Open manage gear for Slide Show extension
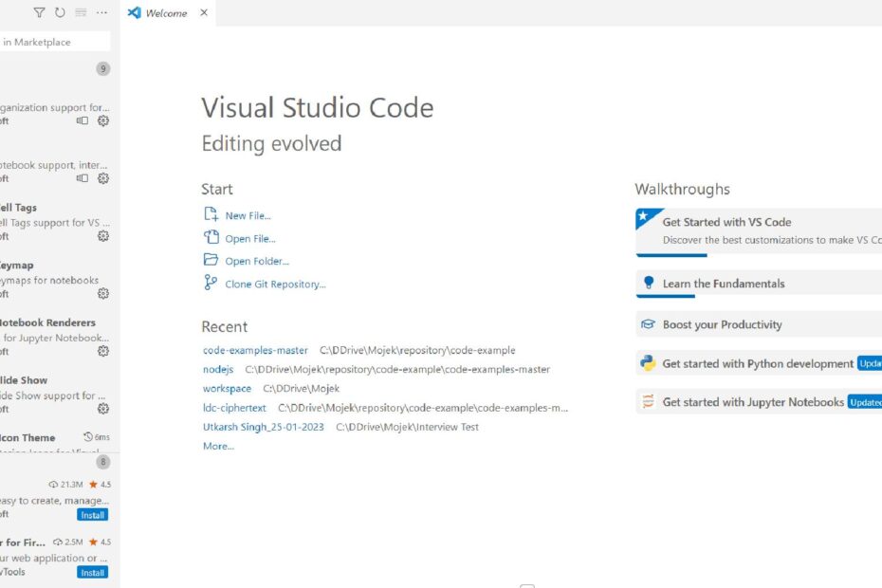This screenshot has width=882, height=588. (x=103, y=409)
